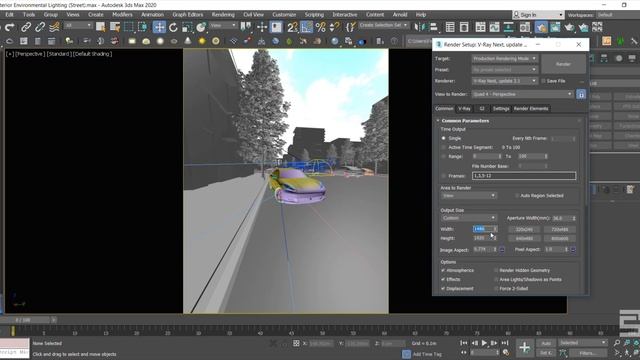Select the Range radio button

tap(444, 156)
